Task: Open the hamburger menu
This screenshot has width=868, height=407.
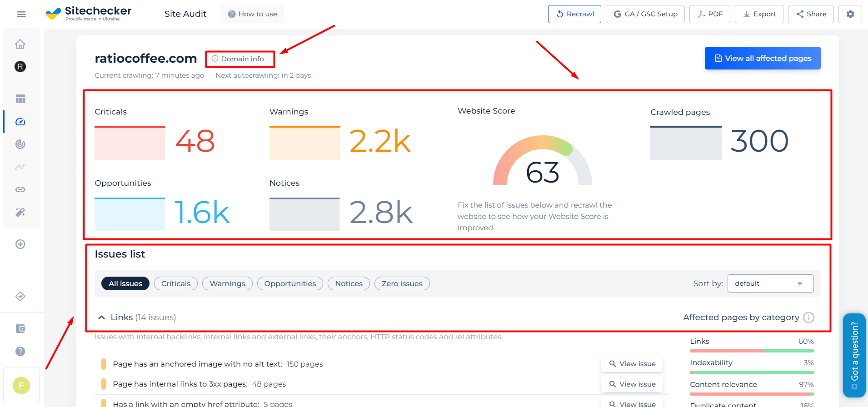Action: pyautogui.click(x=21, y=14)
